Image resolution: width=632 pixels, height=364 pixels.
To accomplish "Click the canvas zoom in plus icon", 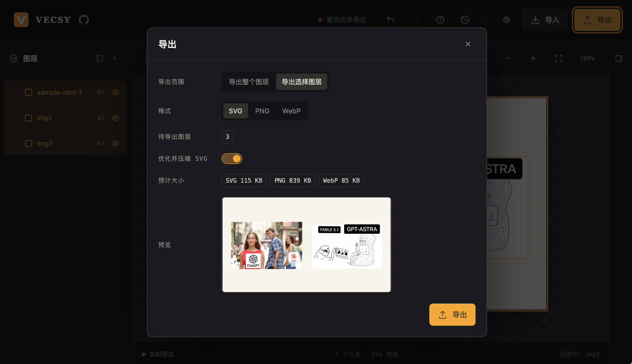I will pos(533,58).
